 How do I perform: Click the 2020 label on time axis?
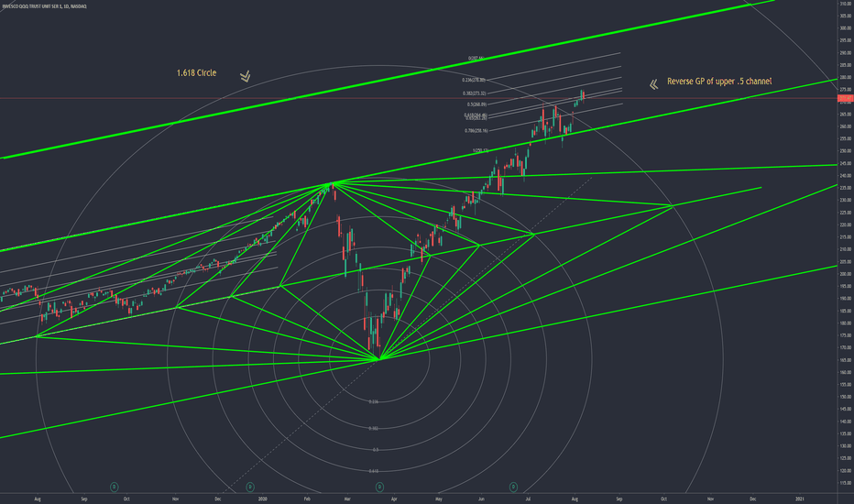(263, 499)
